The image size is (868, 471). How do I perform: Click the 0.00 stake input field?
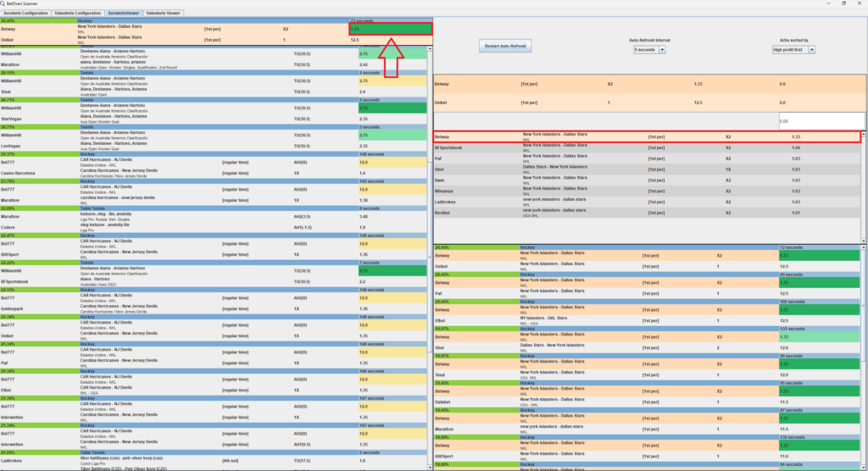pyautogui.click(x=821, y=120)
